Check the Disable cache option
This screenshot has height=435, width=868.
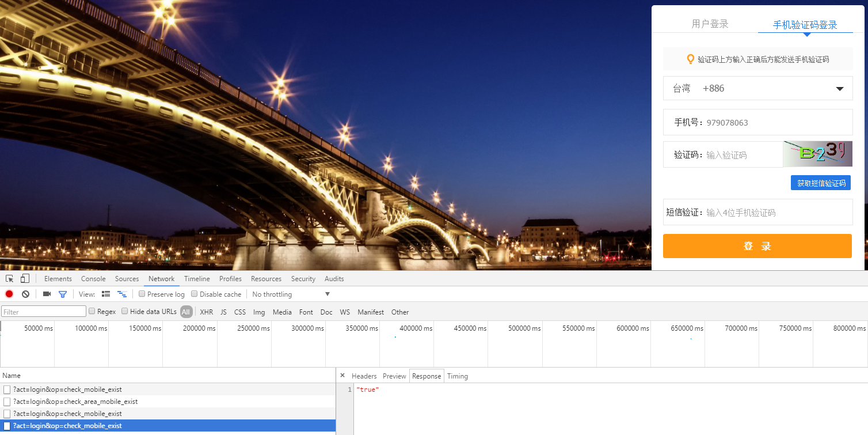pyautogui.click(x=195, y=294)
